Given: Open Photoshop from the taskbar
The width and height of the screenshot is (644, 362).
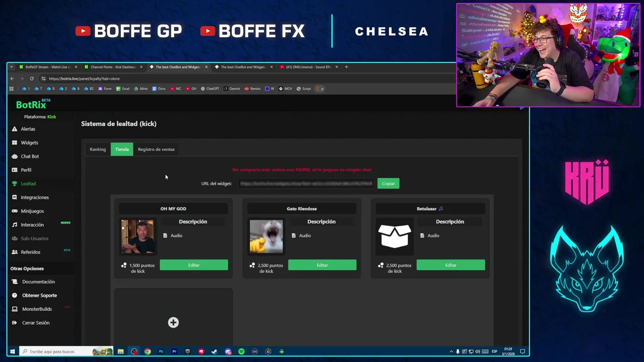Looking at the screenshot, I should coord(160,351).
